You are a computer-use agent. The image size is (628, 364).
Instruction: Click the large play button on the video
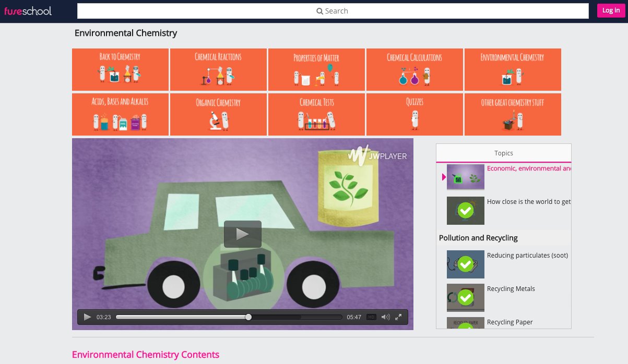pyautogui.click(x=242, y=234)
